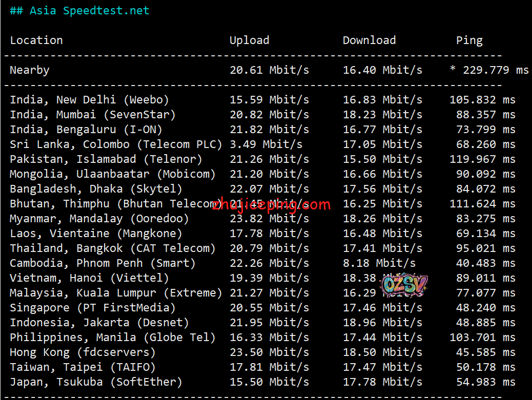The width and height of the screenshot is (532, 400).
Task: Select the Pakistan, Islamabad (Telenor) entry
Action: click(106, 159)
